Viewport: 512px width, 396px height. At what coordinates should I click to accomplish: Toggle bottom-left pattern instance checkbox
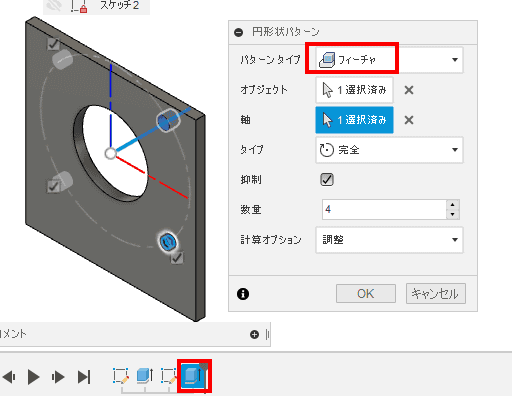point(53,186)
